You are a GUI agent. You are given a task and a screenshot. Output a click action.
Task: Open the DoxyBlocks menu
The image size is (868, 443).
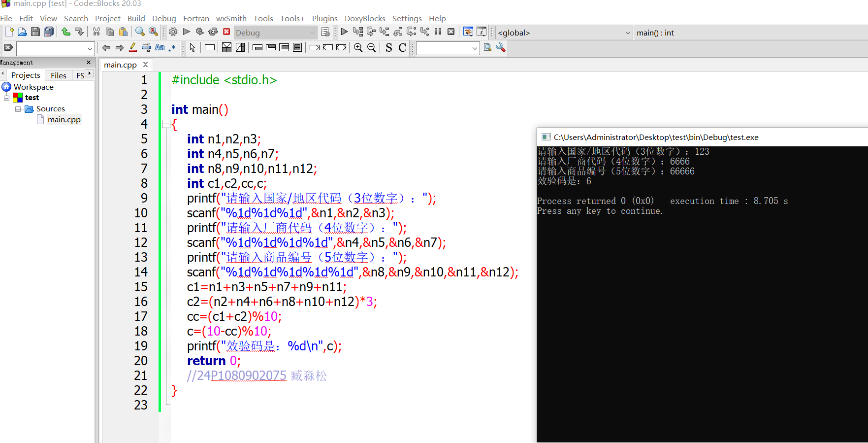pos(365,18)
